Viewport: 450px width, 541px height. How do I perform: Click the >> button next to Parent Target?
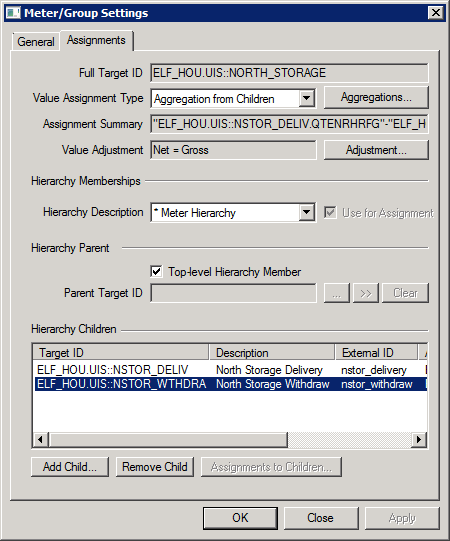[x=366, y=293]
